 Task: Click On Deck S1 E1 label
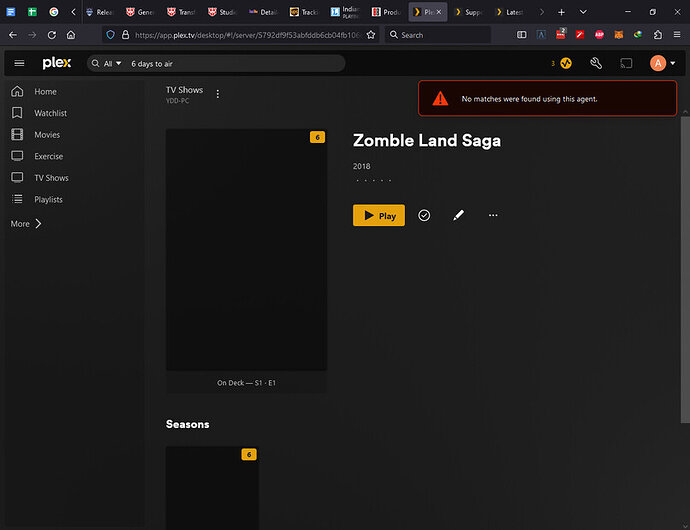[x=246, y=383]
